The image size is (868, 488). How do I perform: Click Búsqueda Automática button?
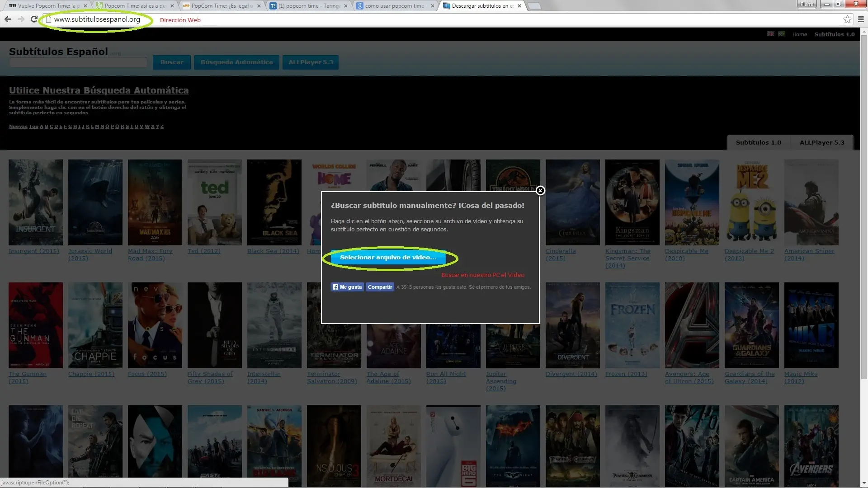pos(236,62)
